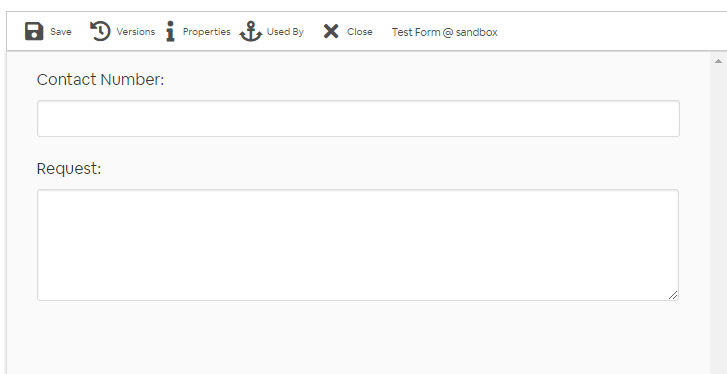Screen dimensions: 727x374
Task: Focus the Request text area
Action: (x=358, y=245)
